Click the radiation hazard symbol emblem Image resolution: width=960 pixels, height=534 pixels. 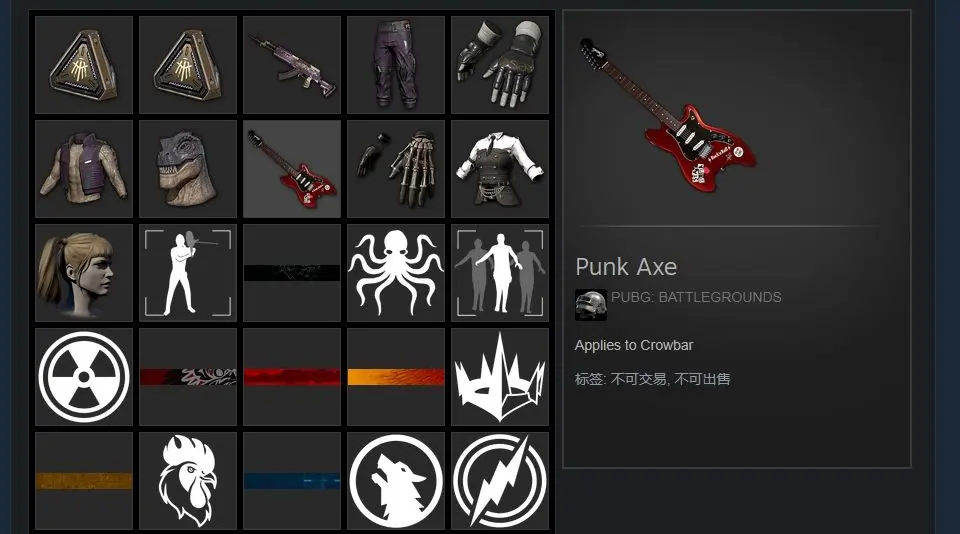[x=84, y=377]
